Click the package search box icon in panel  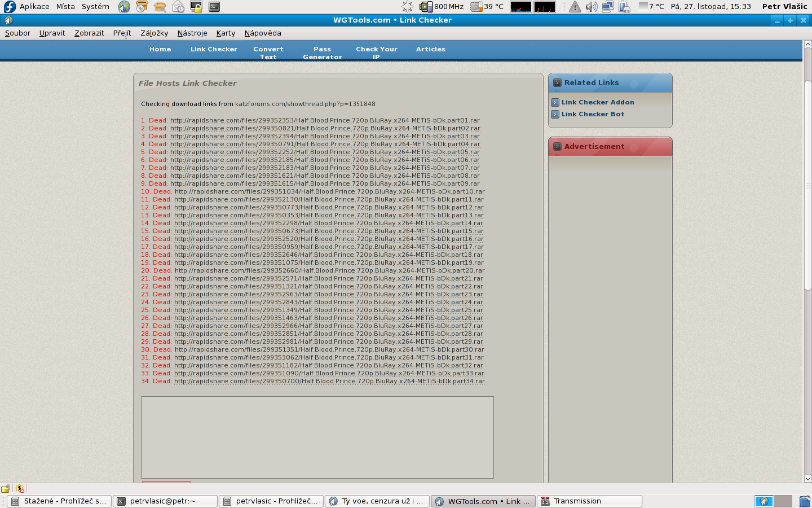coord(160,7)
